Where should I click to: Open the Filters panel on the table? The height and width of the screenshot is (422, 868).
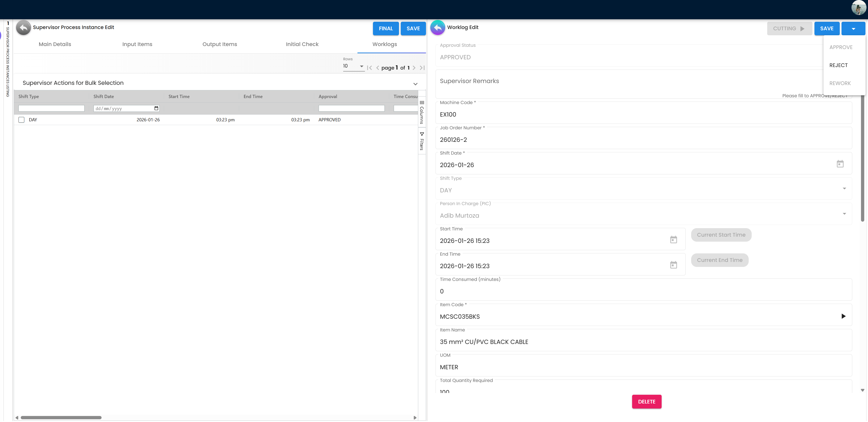click(x=421, y=140)
